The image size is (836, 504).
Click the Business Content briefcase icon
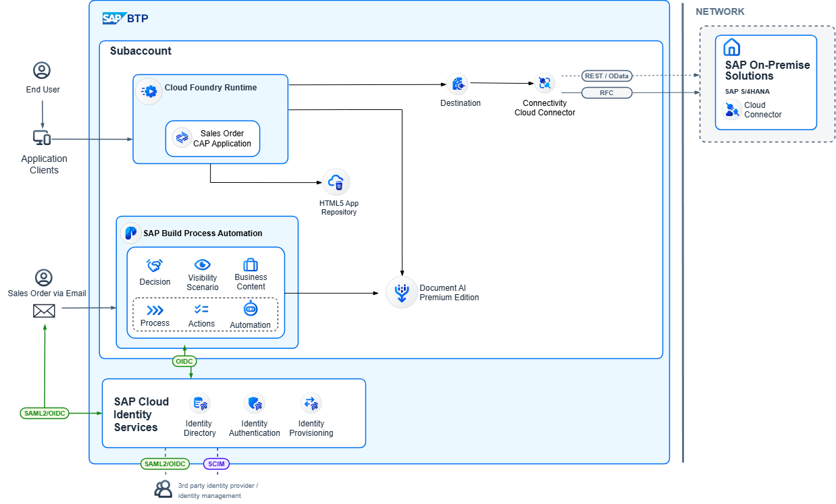pyautogui.click(x=251, y=264)
